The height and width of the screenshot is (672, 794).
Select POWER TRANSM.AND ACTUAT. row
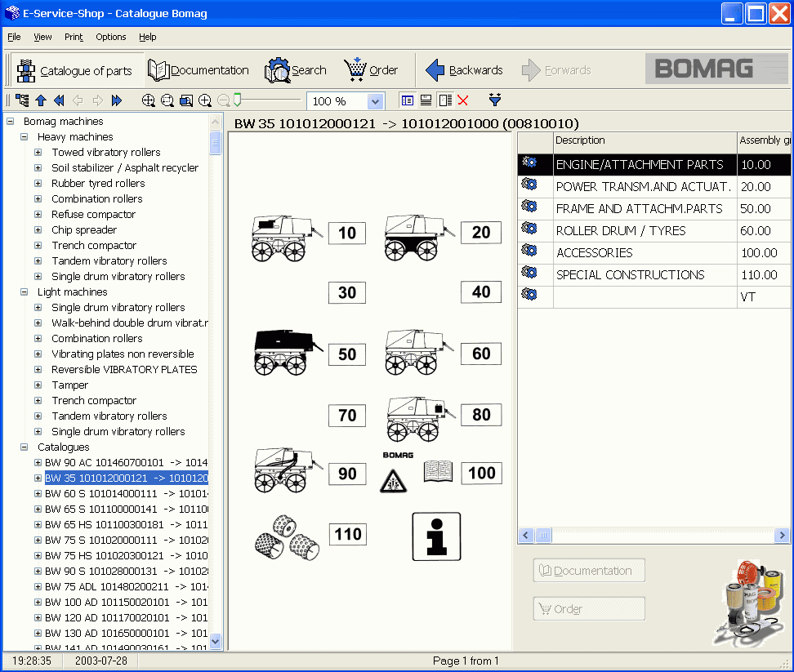coord(654,187)
